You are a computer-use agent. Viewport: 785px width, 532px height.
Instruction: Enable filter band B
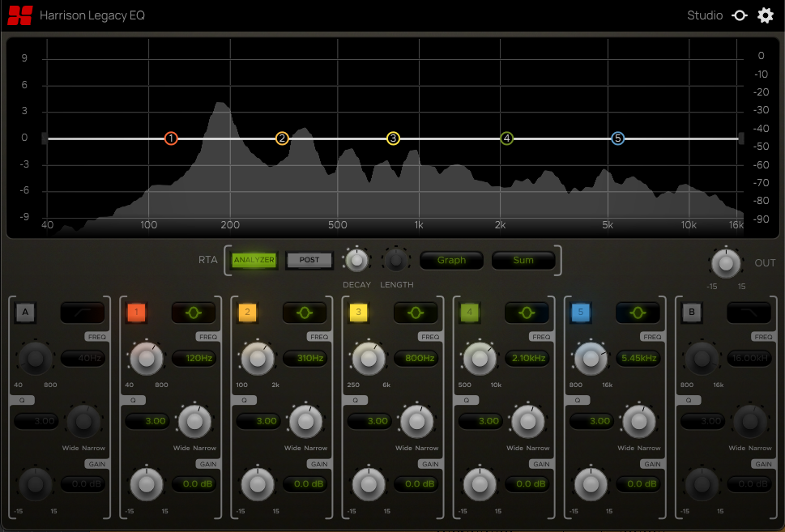(x=692, y=313)
